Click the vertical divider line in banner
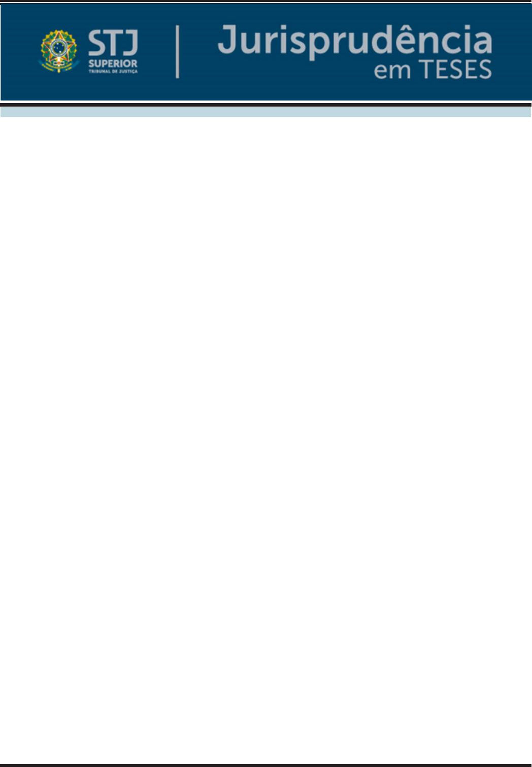The image size is (532, 767). 177,52
